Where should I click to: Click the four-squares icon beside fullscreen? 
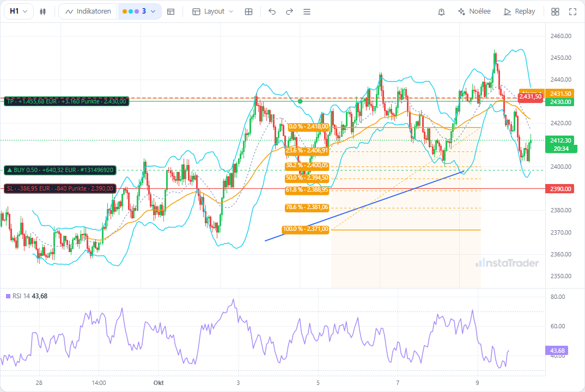555,11
